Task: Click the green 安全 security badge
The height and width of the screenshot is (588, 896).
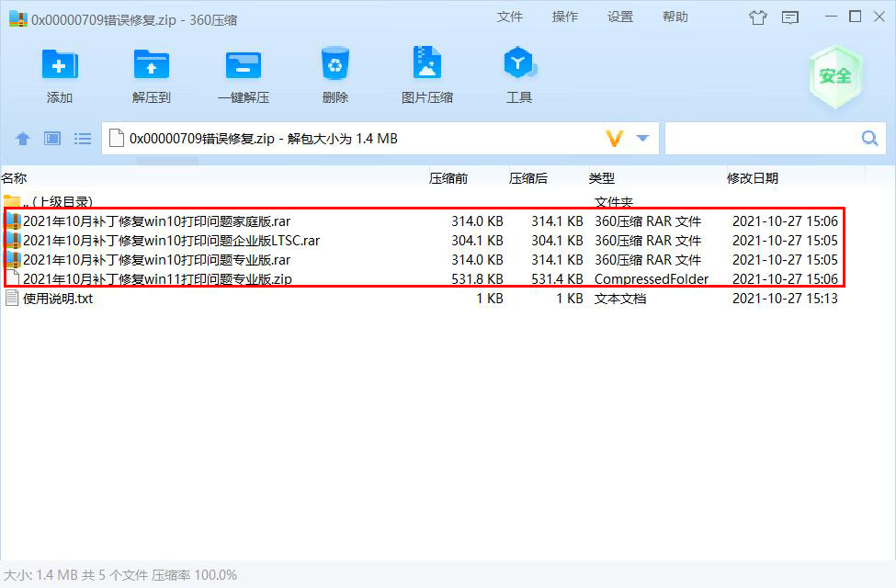Action: [x=834, y=76]
